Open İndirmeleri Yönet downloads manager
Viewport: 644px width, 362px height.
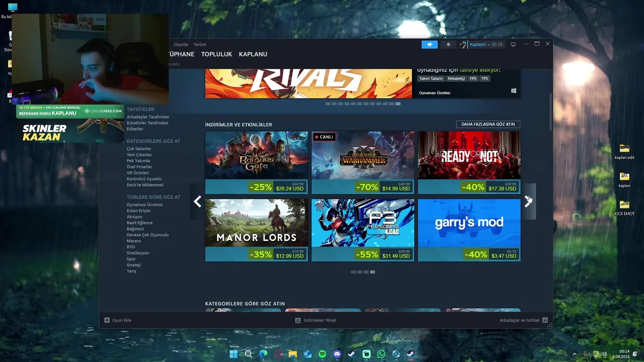(315, 320)
